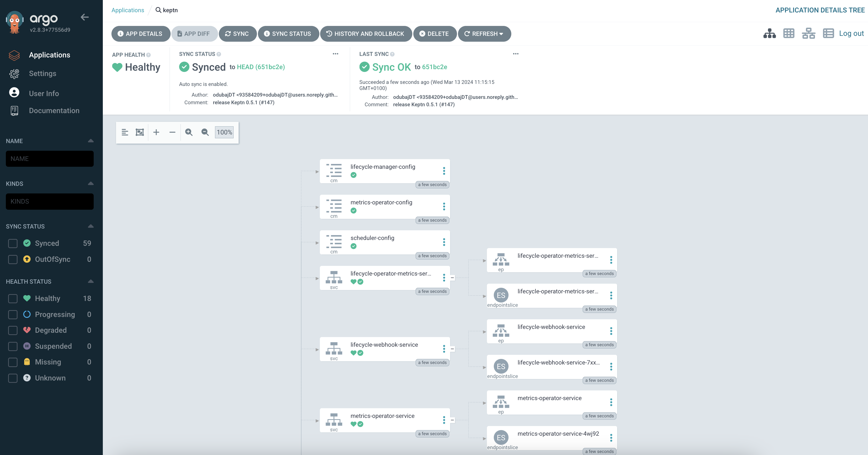Collapse lifecycle-webhook-service svc child nodes
The height and width of the screenshot is (455, 868).
coord(452,349)
